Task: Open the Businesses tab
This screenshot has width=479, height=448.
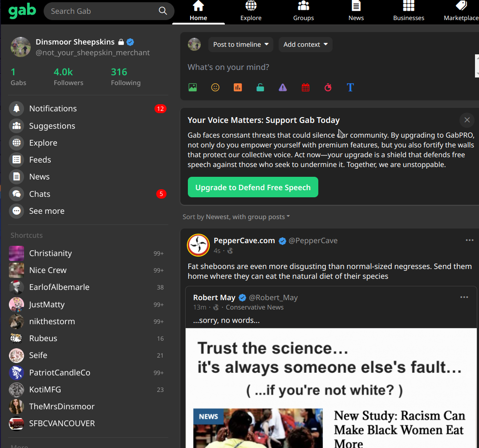Action: tap(408, 12)
